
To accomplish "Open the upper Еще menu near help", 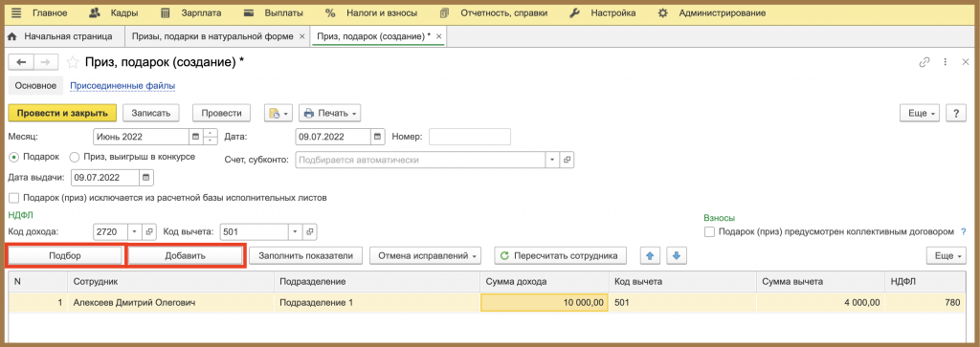I will point(920,114).
